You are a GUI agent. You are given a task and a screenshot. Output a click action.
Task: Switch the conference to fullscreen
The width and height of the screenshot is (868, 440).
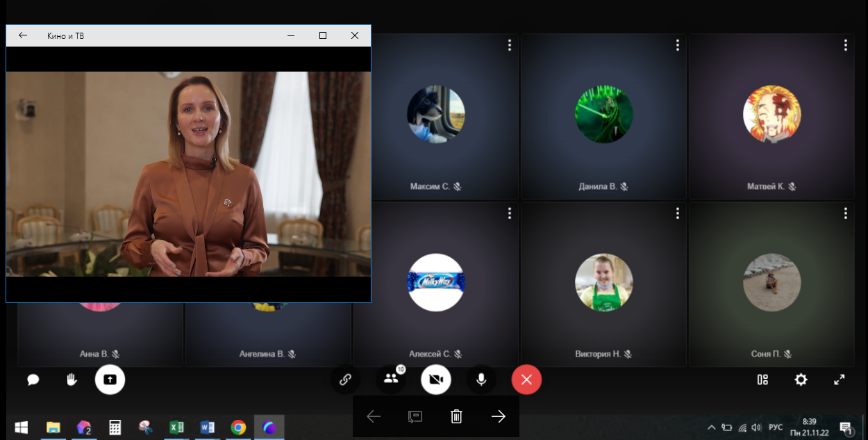point(839,380)
